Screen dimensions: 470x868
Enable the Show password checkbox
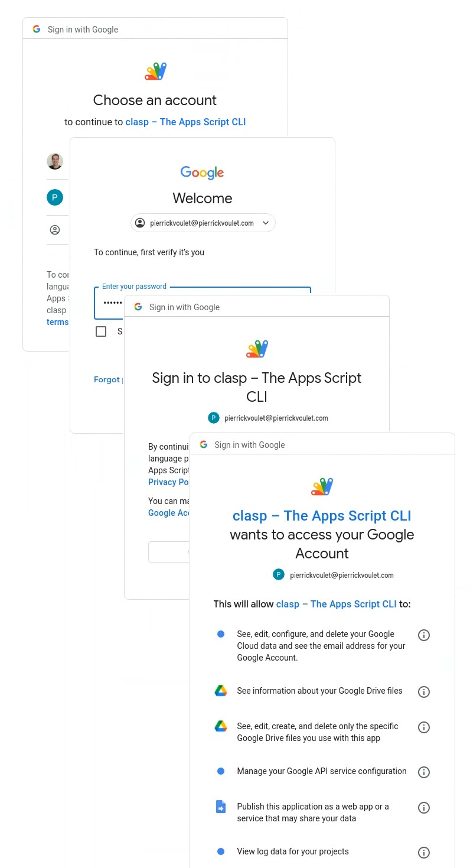tap(101, 331)
